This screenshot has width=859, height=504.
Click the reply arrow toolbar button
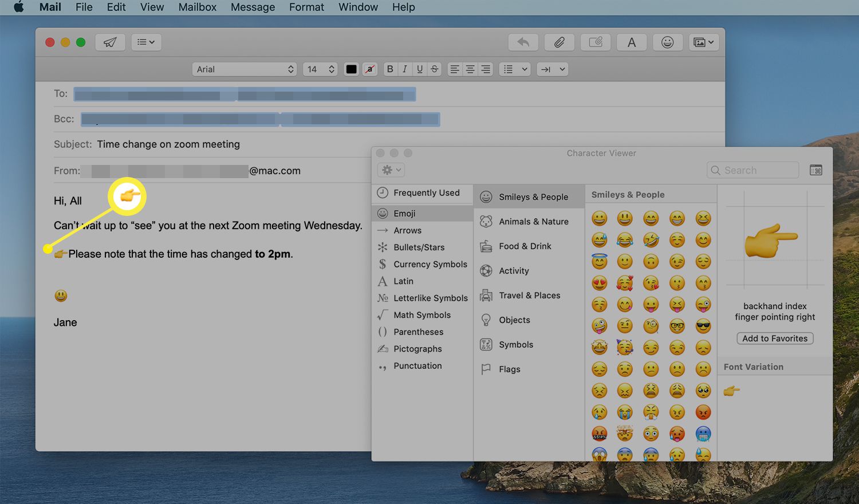click(x=523, y=42)
